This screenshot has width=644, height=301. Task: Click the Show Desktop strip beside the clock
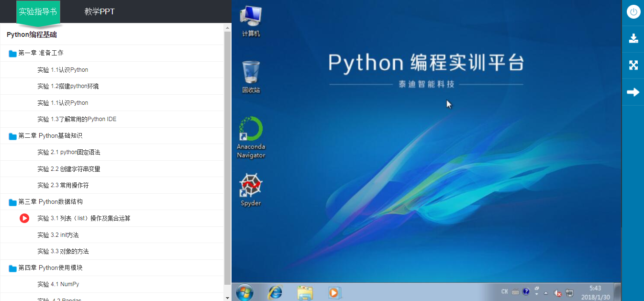[x=618, y=292]
